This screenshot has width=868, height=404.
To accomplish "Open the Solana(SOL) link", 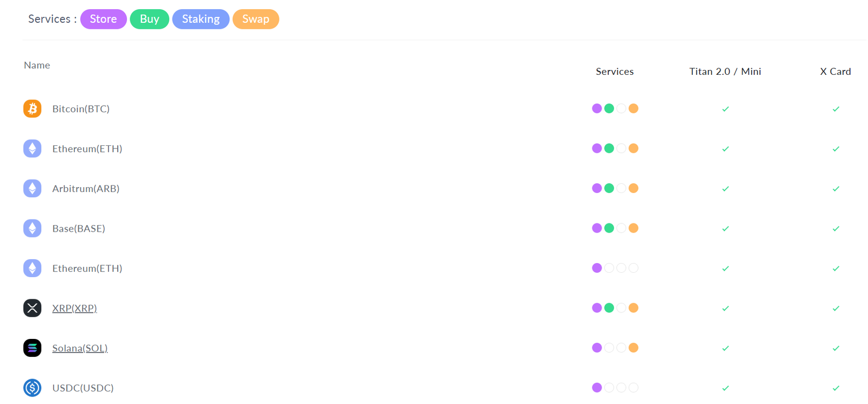I will (80, 348).
